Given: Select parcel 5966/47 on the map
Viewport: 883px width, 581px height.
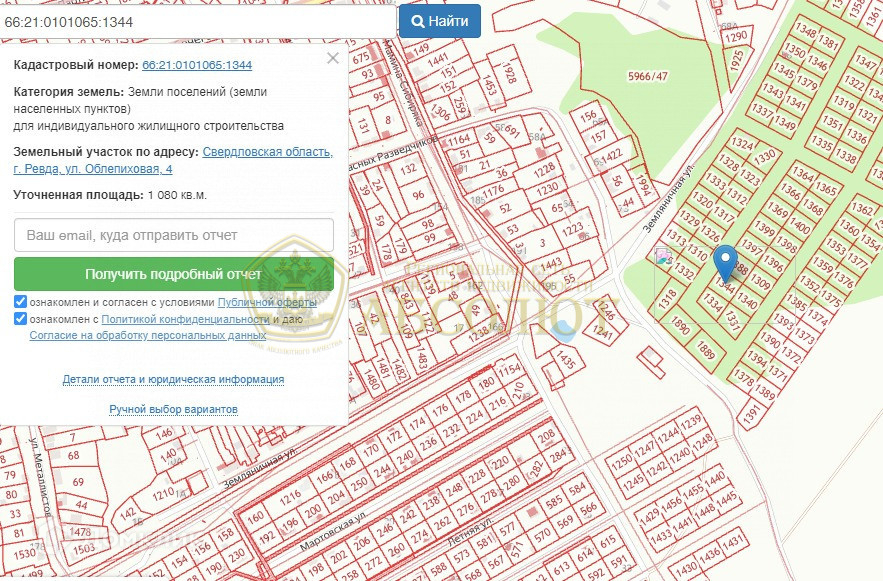Looking at the screenshot, I should tap(647, 76).
